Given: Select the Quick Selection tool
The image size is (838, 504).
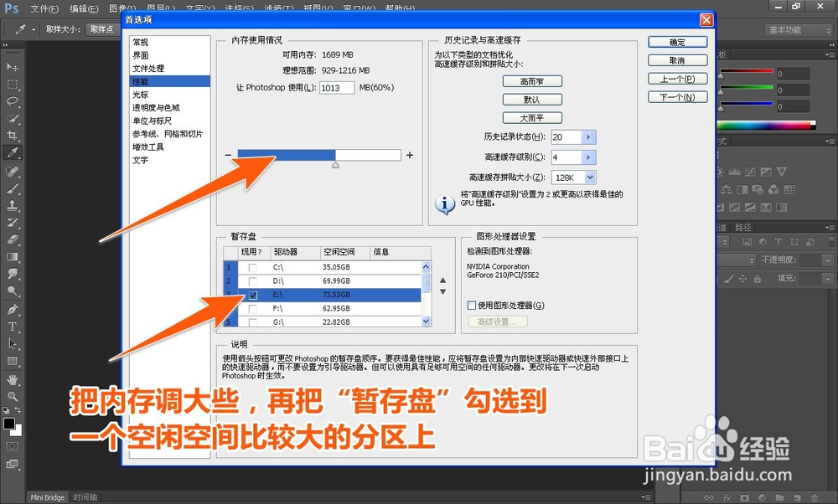Looking at the screenshot, I should pyautogui.click(x=13, y=119).
